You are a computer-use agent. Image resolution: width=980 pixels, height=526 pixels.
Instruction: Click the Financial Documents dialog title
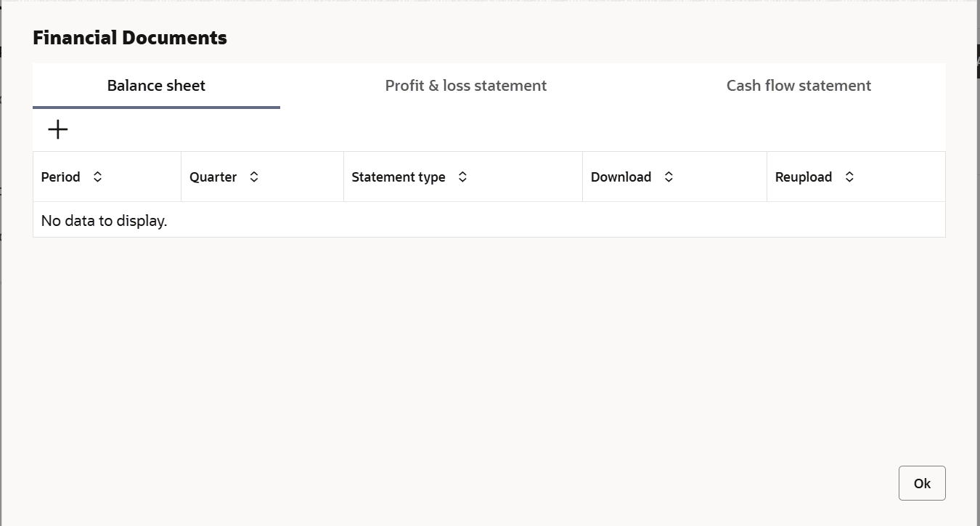(x=130, y=38)
